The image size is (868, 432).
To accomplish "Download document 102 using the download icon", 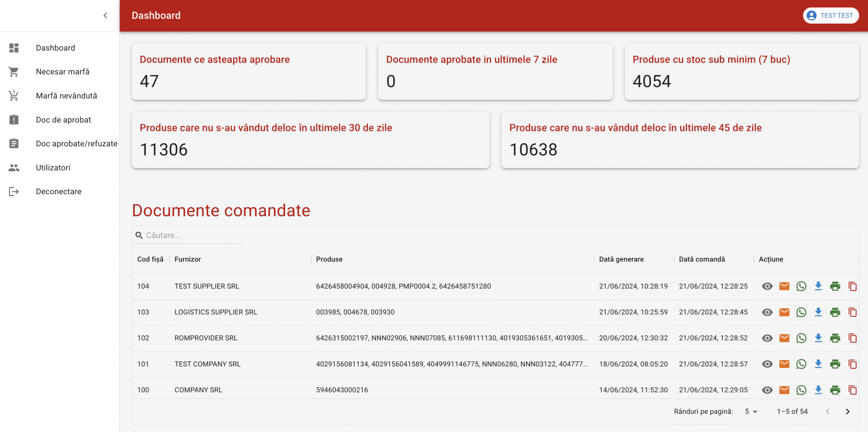I will 818,338.
